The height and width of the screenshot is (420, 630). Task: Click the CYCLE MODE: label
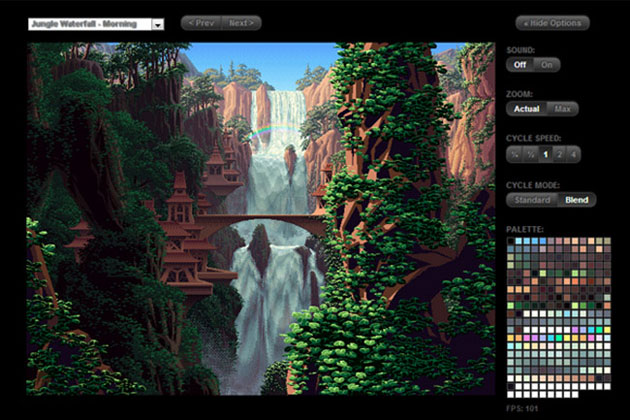pos(533,185)
